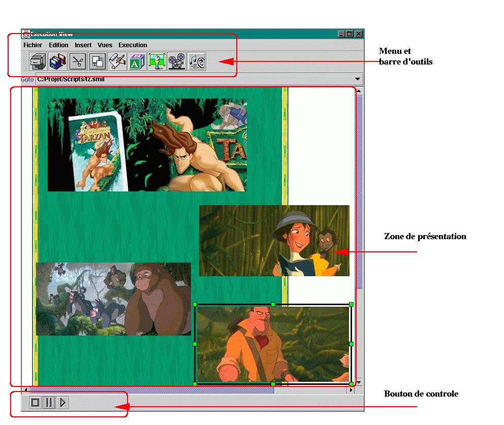Click the overlapping windows copy icon
504x425 pixels.
98,61
